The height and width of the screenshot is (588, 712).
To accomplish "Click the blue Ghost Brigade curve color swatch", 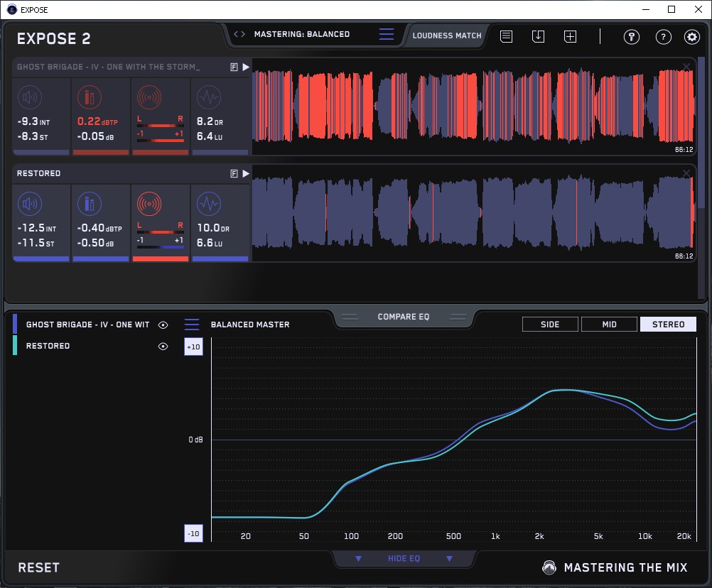I will [x=15, y=324].
